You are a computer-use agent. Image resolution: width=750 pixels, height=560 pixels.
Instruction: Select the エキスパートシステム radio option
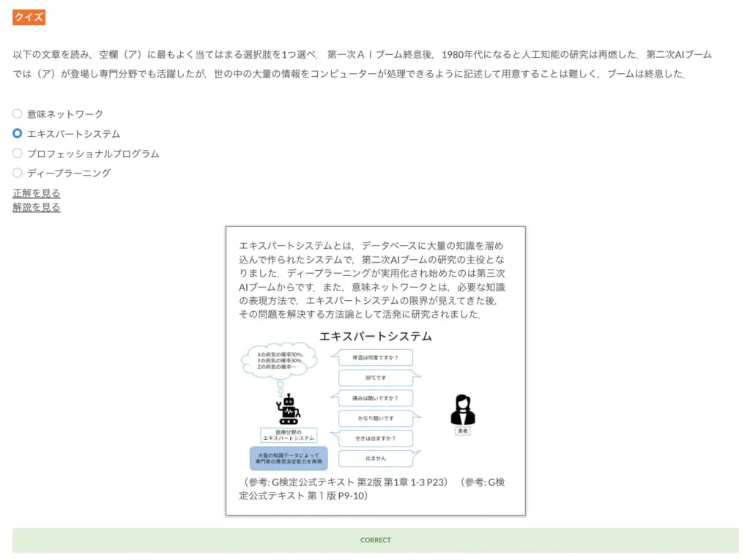[18, 133]
